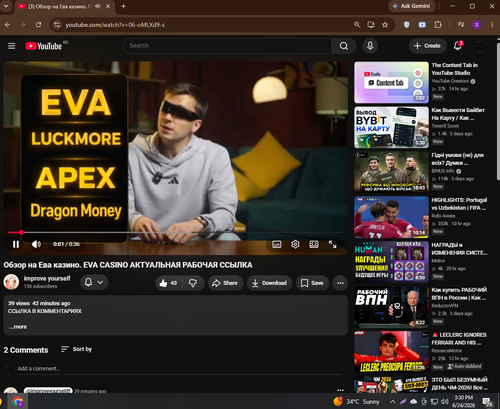Save the video to a playlist
500x409 pixels.
coord(312,283)
